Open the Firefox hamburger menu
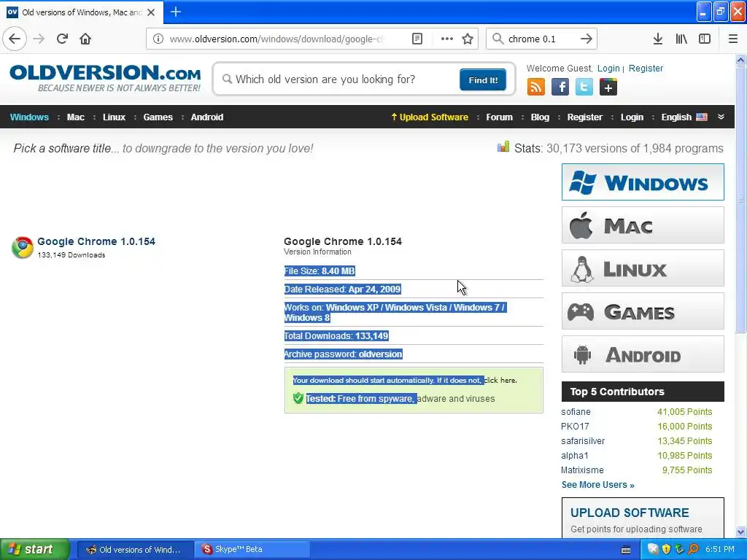 click(733, 39)
